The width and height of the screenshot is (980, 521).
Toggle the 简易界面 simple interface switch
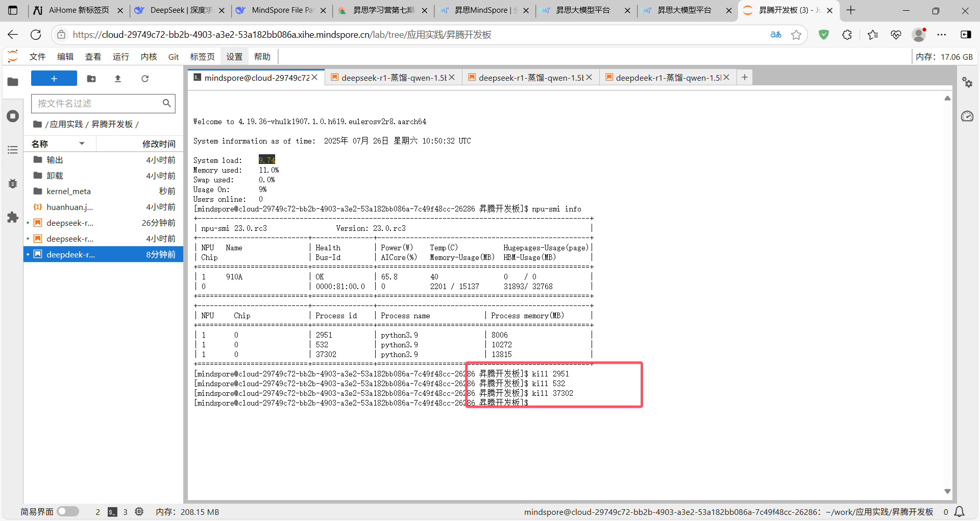pyautogui.click(x=68, y=511)
